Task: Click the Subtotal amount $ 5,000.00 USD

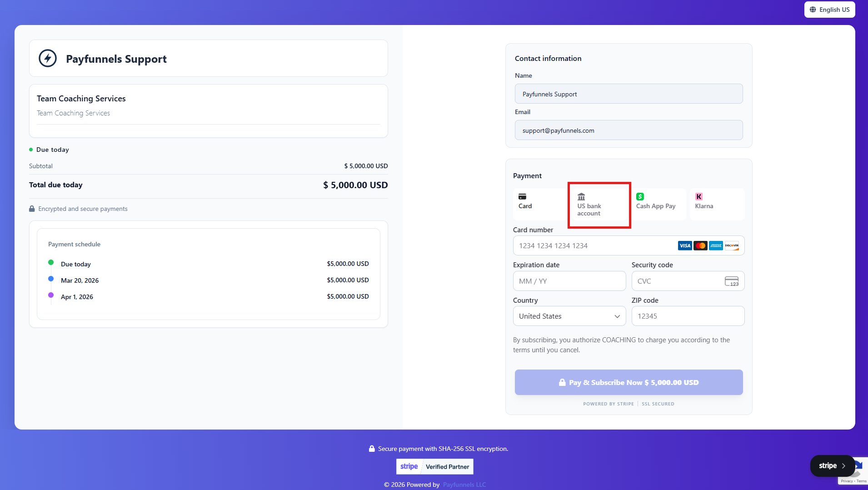Action: coord(366,166)
